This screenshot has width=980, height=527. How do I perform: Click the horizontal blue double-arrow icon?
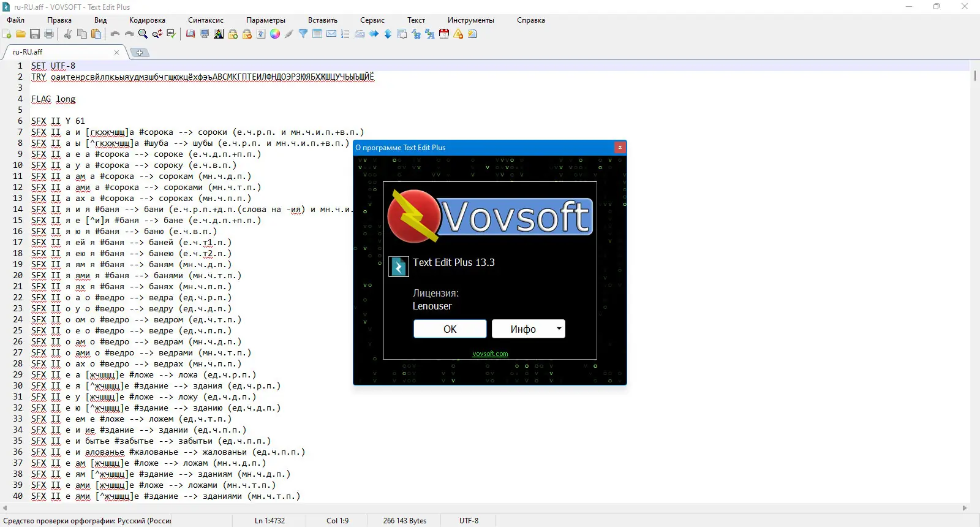(x=374, y=34)
